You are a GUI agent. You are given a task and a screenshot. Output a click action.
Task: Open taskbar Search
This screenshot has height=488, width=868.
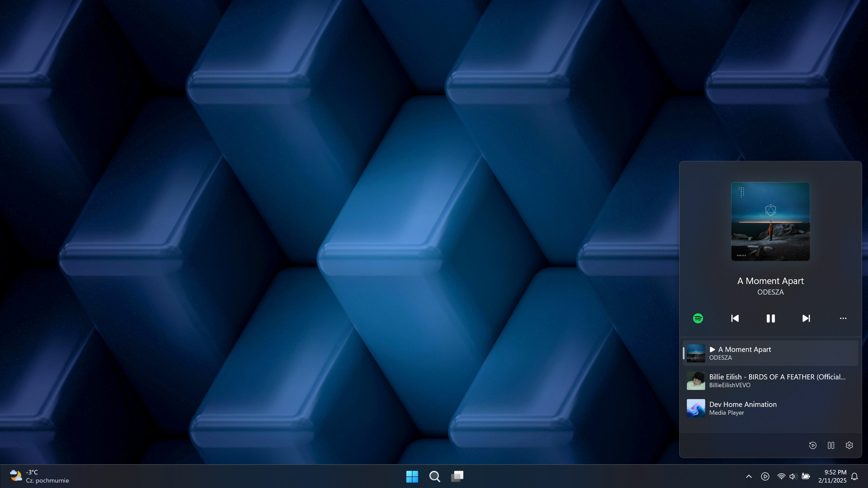click(x=435, y=476)
